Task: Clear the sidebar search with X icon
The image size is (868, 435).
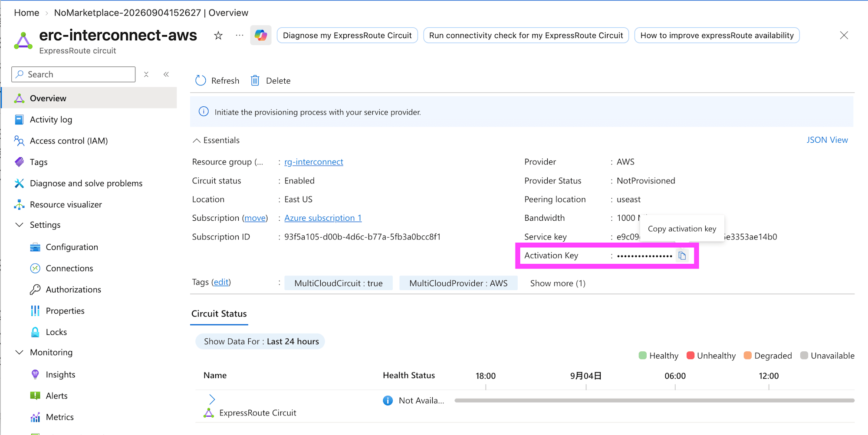Action: pos(146,75)
